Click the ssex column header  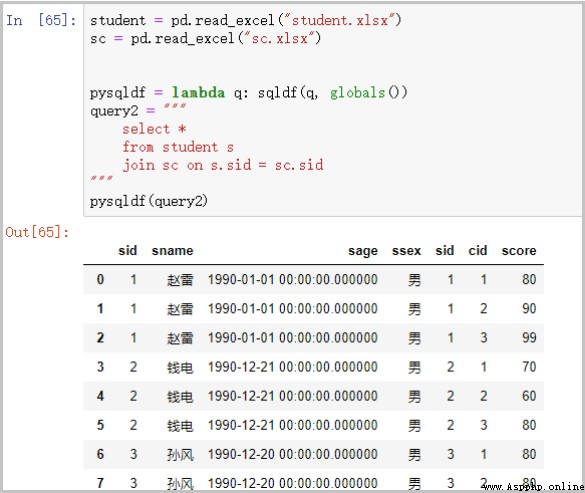coord(406,251)
